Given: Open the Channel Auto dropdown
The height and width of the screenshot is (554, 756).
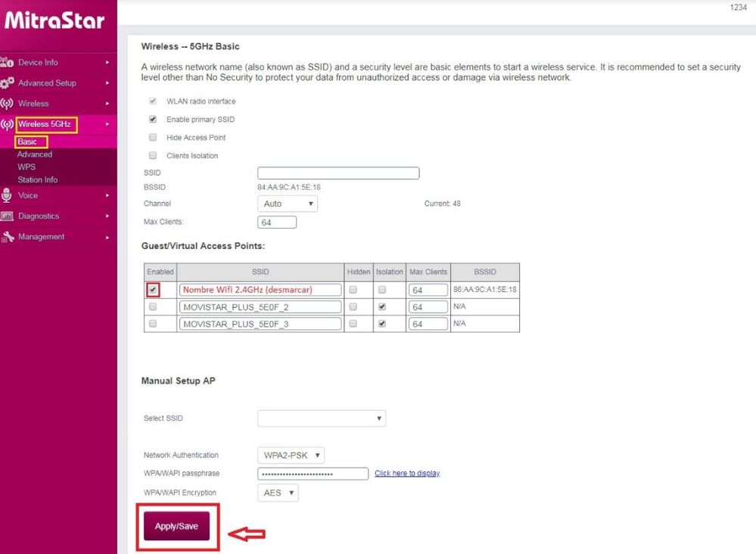Looking at the screenshot, I should pyautogui.click(x=287, y=204).
